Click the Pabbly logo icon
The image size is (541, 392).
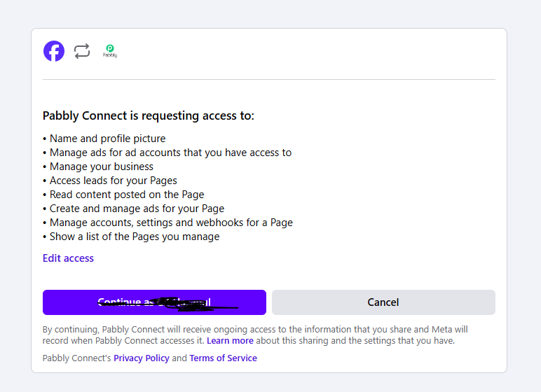click(x=110, y=50)
